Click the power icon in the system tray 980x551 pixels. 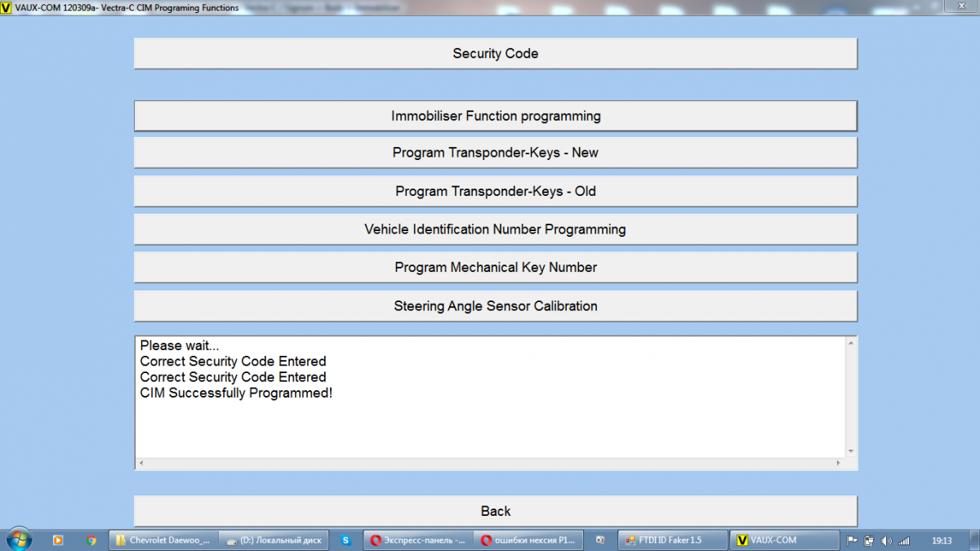coord(870,540)
